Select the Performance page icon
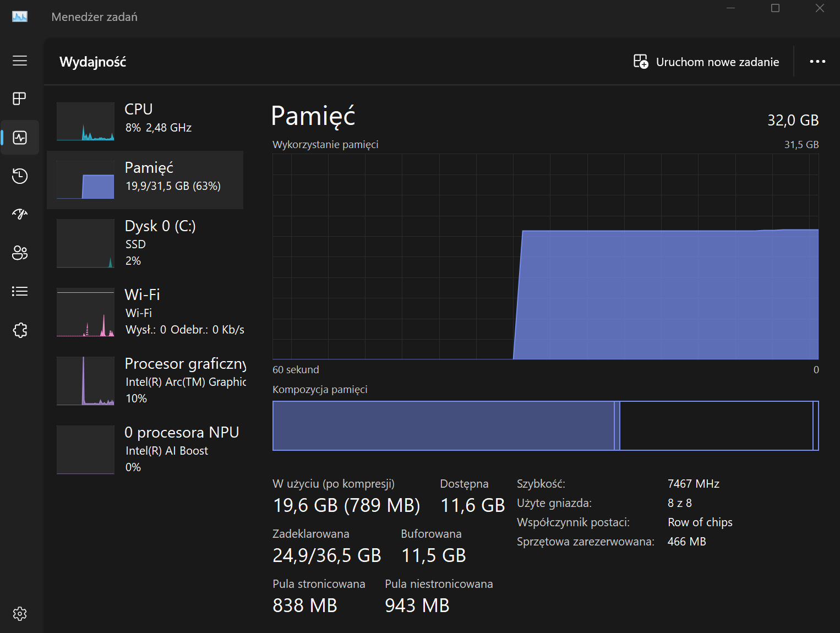 tap(20, 138)
